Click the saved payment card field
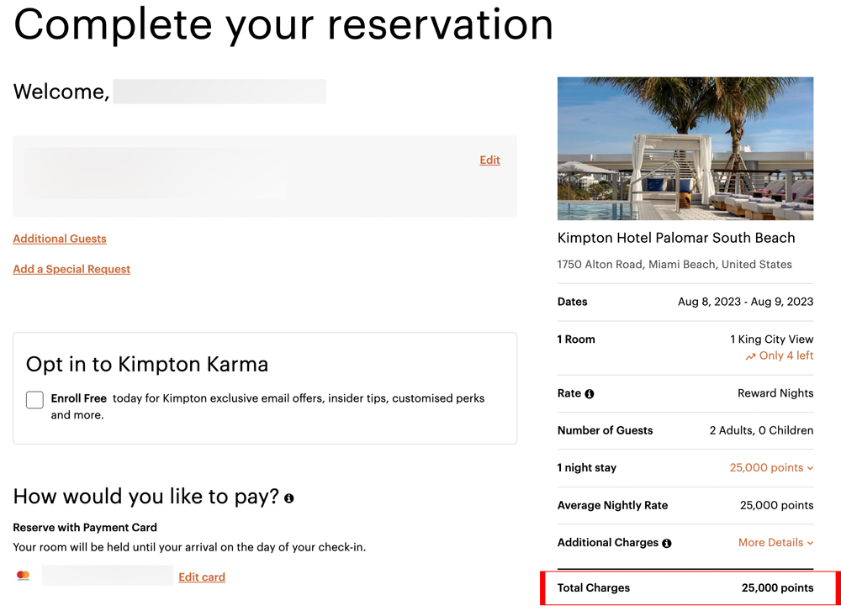The image size is (841, 616). (107, 575)
